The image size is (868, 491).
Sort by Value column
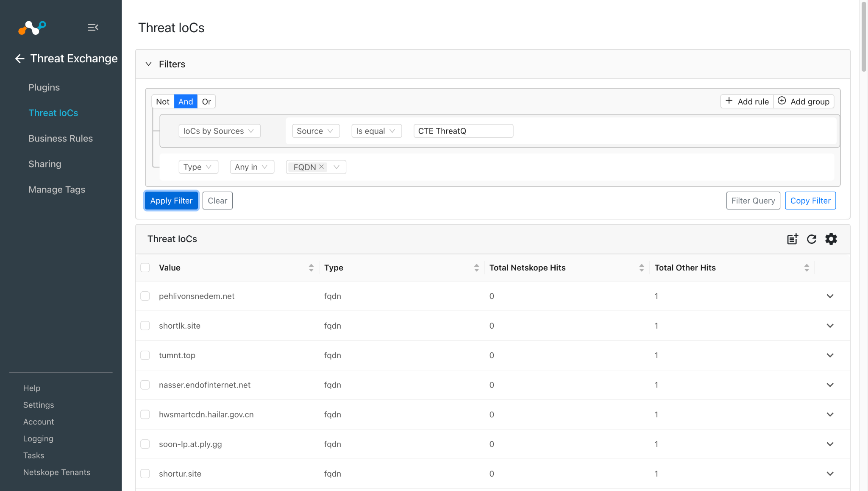[x=311, y=268]
